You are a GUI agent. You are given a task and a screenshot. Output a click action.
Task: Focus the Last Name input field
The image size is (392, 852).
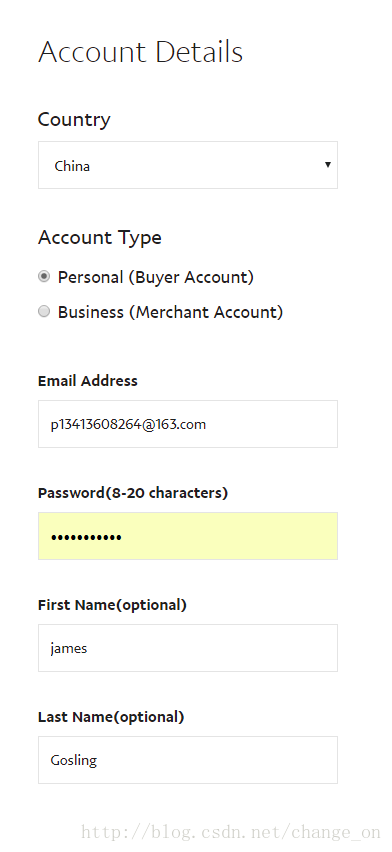coord(188,760)
